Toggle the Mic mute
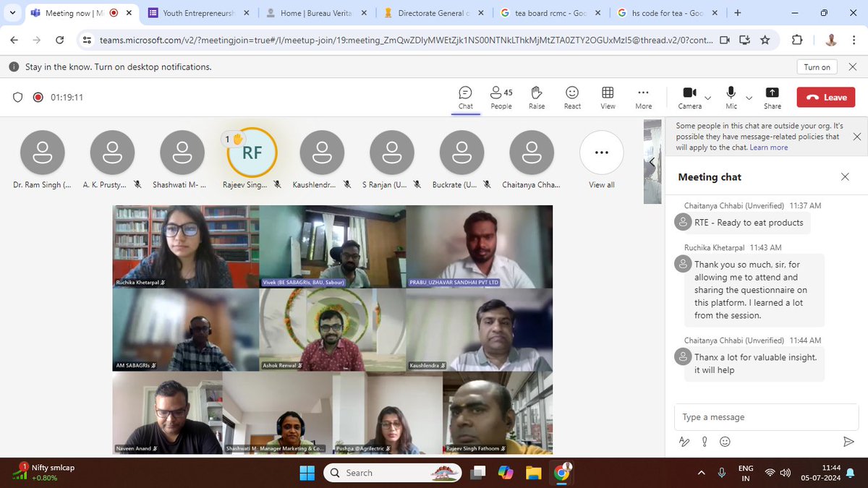Image resolution: width=868 pixels, height=488 pixels. pyautogui.click(x=731, y=98)
